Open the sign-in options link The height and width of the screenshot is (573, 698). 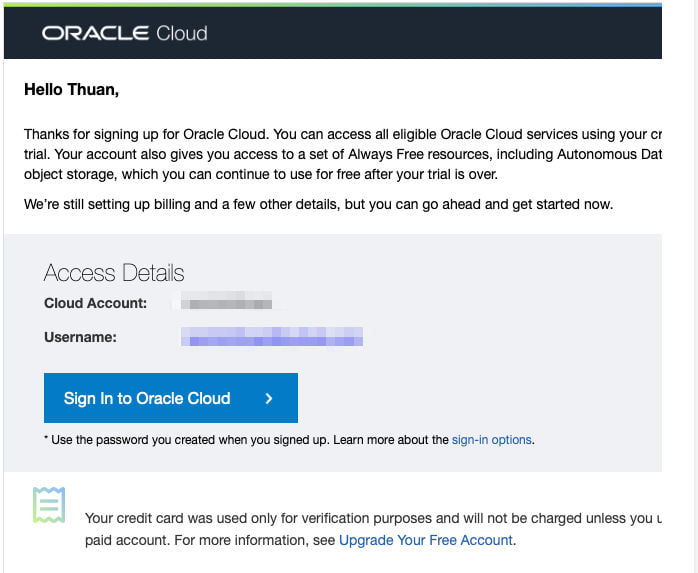click(492, 439)
